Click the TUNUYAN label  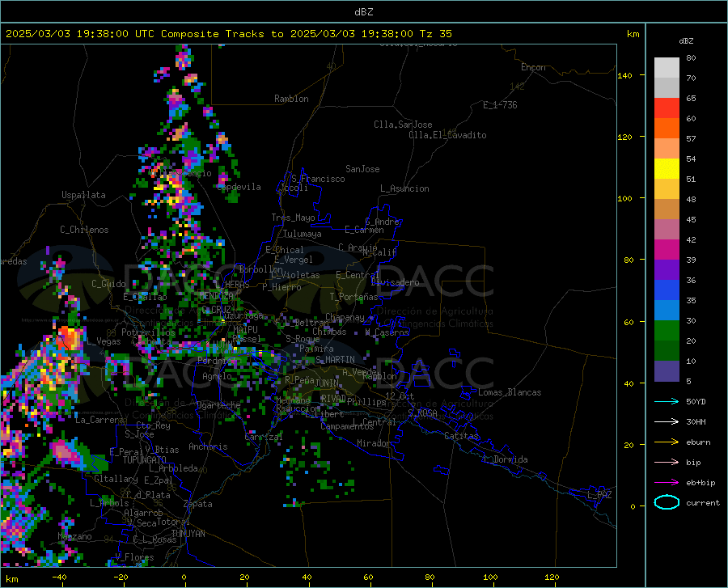(188, 533)
